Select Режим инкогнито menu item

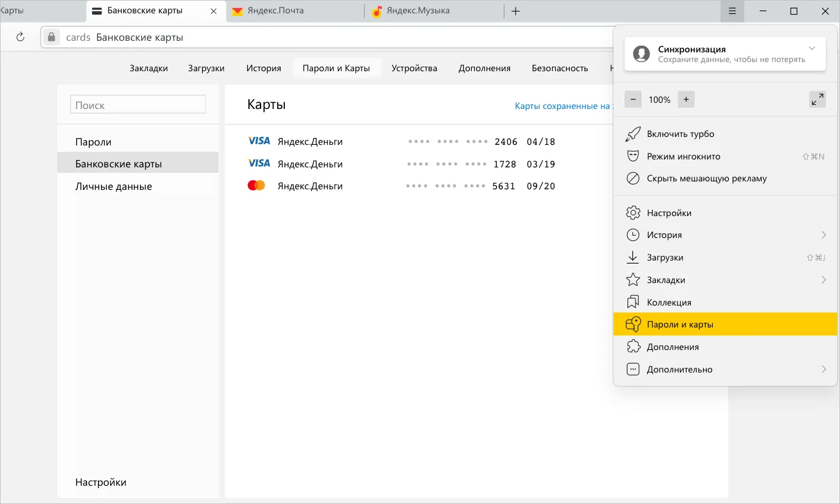pos(726,156)
